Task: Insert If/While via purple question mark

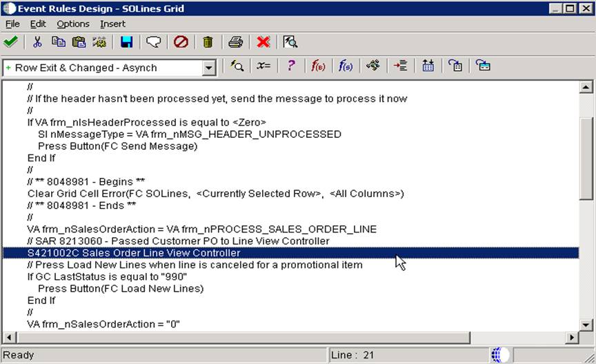Action: pos(291,65)
